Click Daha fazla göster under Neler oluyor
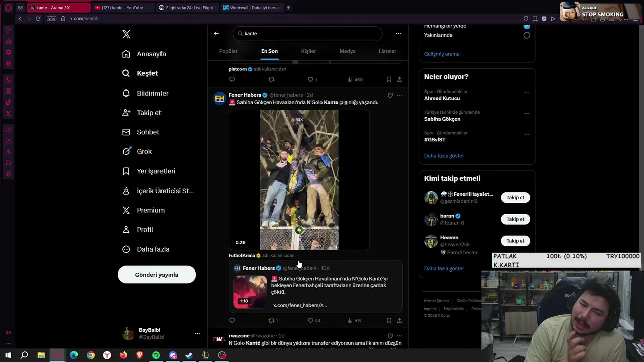644x362 pixels. click(x=444, y=156)
